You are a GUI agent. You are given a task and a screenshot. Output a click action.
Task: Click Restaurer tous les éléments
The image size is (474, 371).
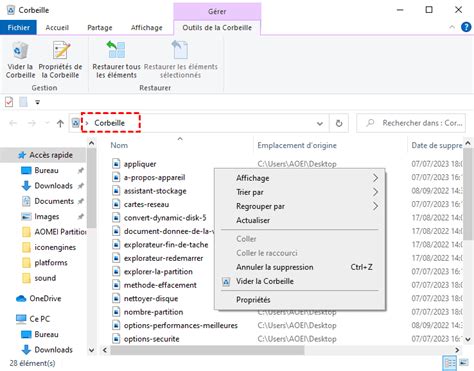[x=116, y=60]
